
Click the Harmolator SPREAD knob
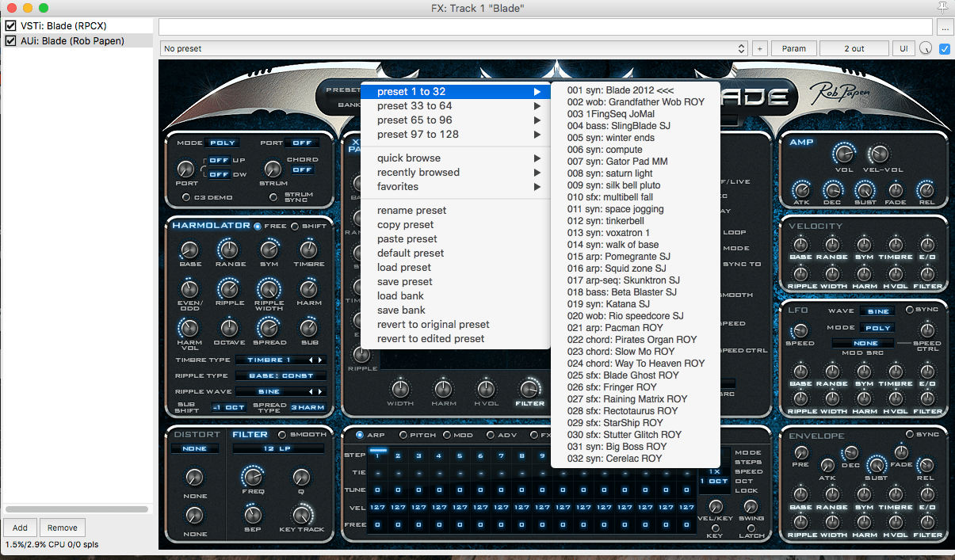click(x=269, y=327)
